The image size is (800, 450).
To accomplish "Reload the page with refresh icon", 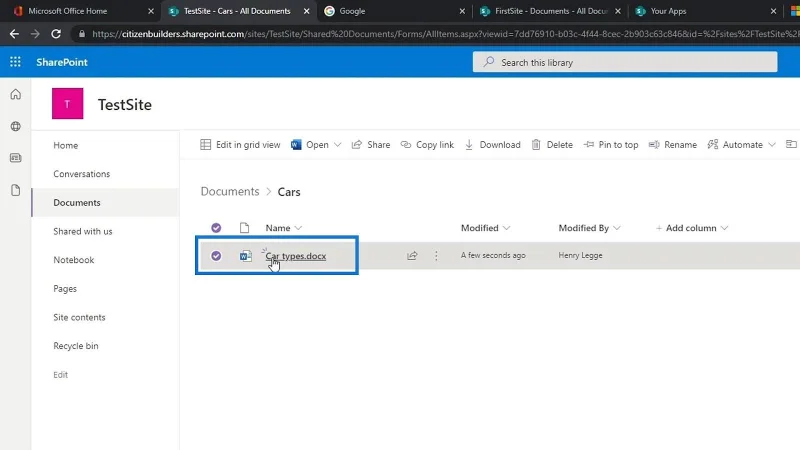I will pos(56,34).
